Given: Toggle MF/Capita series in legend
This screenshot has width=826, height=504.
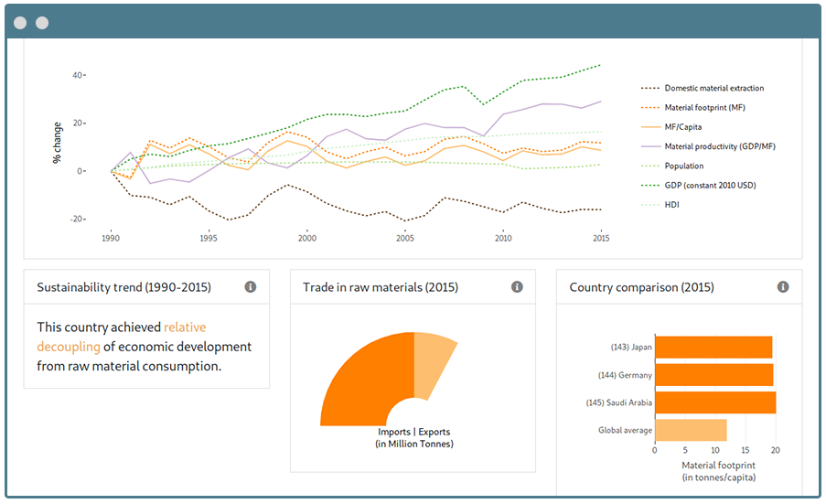Looking at the screenshot, I should [x=689, y=127].
